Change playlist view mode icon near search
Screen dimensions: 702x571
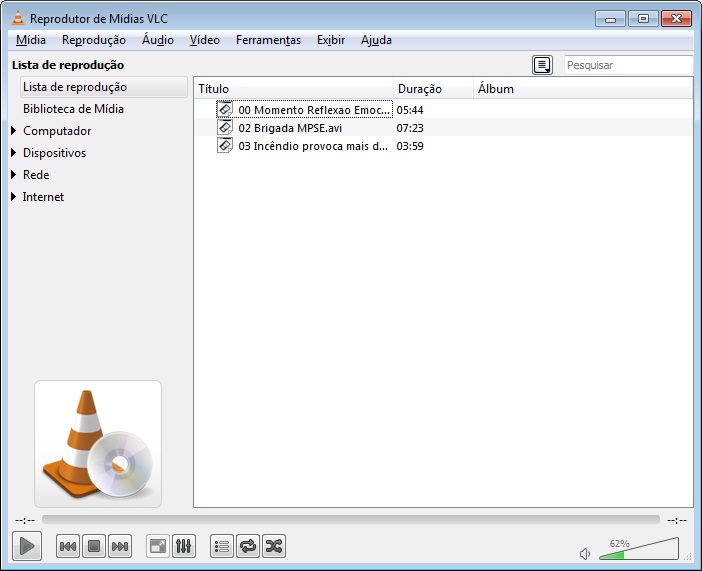click(542, 65)
